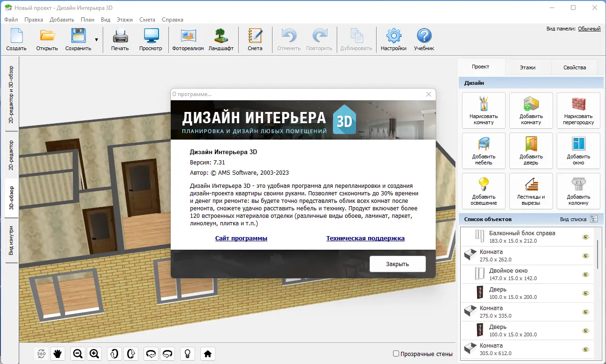Toggle visibility of Балконный блок справа

click(585, 237)
